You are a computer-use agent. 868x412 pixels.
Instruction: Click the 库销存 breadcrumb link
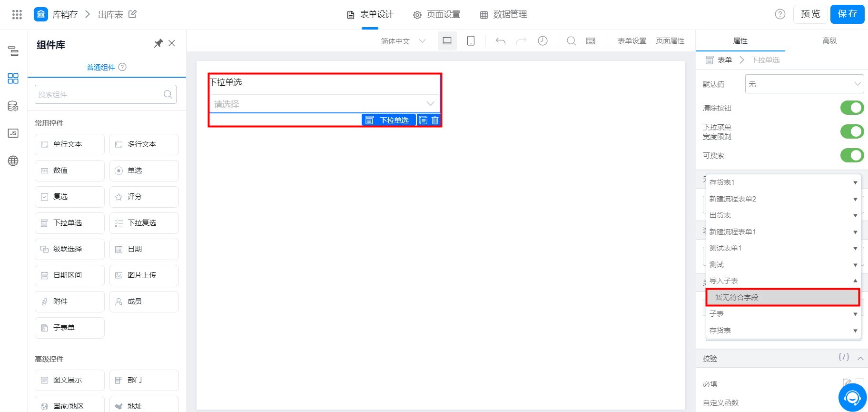coord(65,15)
